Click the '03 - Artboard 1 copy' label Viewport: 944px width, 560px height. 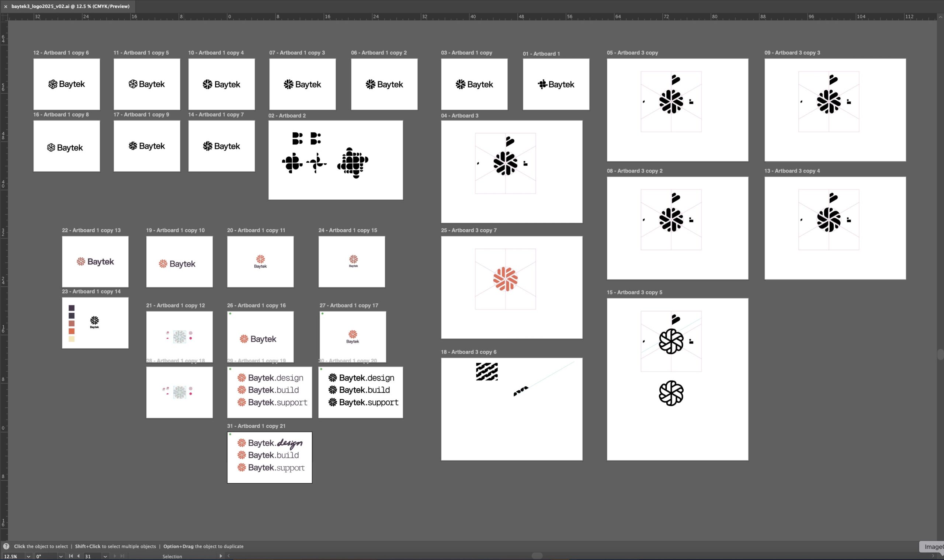tap(466, 52)
